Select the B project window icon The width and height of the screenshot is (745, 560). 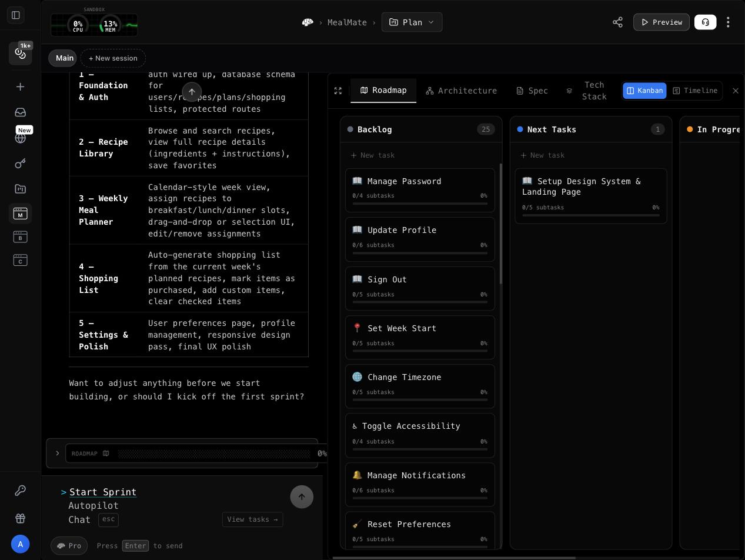[x=20, y=237]
